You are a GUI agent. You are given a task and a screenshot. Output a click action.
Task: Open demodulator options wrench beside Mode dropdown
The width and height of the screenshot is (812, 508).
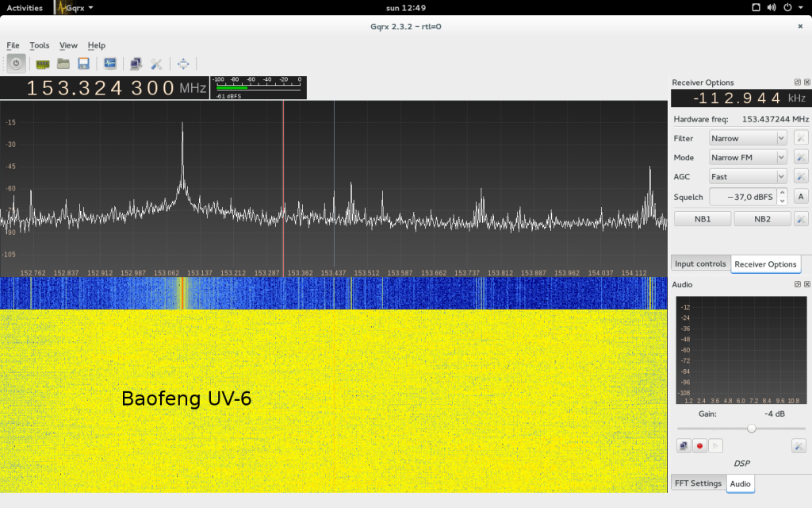point(801,158)
